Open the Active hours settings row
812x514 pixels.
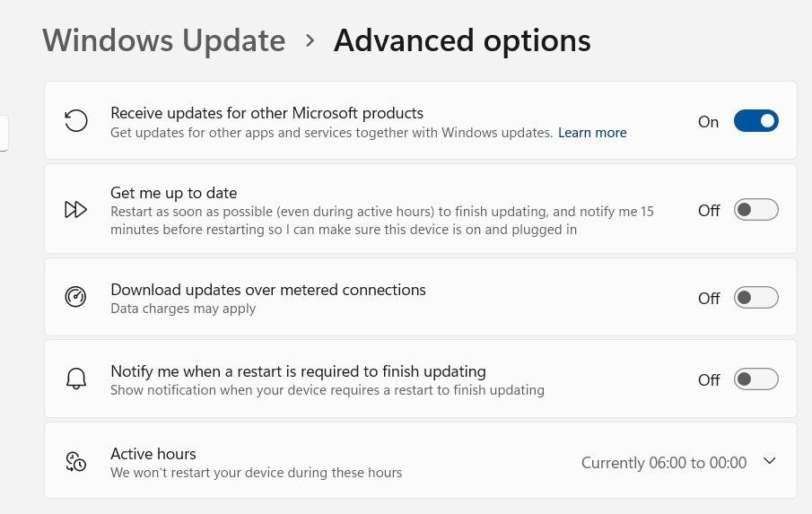click(x=359, y=461)
